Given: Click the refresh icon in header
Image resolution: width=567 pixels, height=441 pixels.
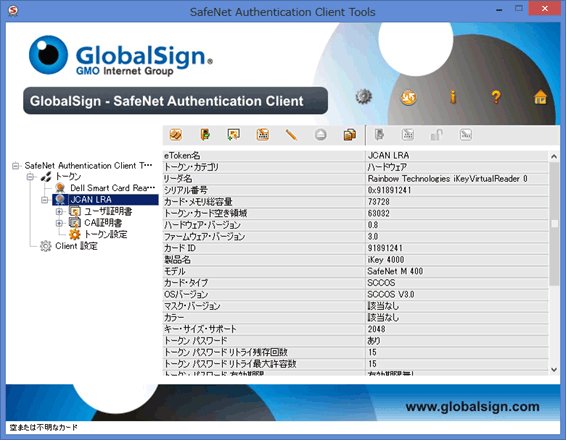Looking at the screenshot, I should pyautogui.click(x=408, y=97).
